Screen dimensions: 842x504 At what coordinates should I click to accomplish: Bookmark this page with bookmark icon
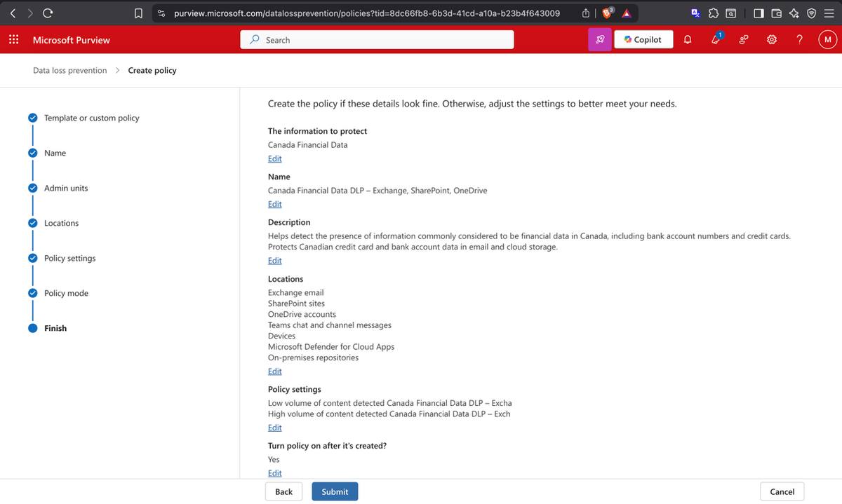coord(139,13)
